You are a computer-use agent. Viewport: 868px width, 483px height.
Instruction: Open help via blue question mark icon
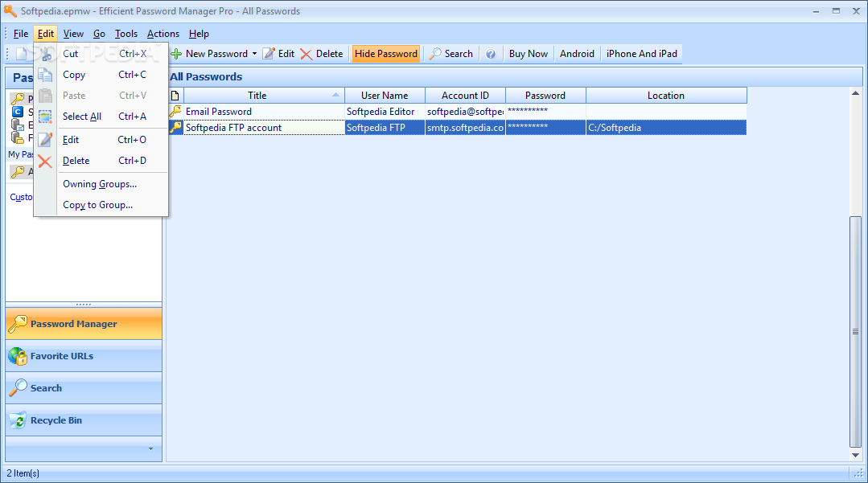coord(491,54)
